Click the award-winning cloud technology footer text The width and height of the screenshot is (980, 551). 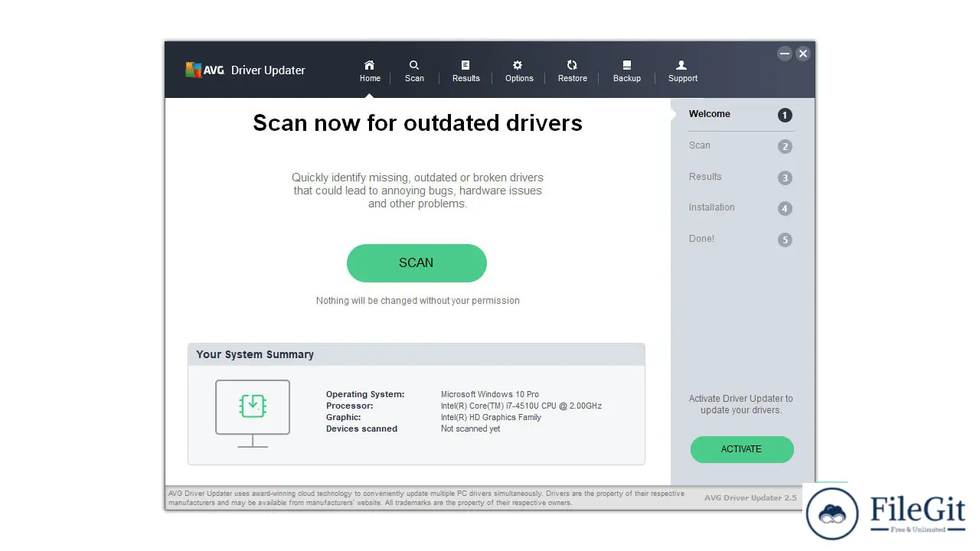coord(426,498)
